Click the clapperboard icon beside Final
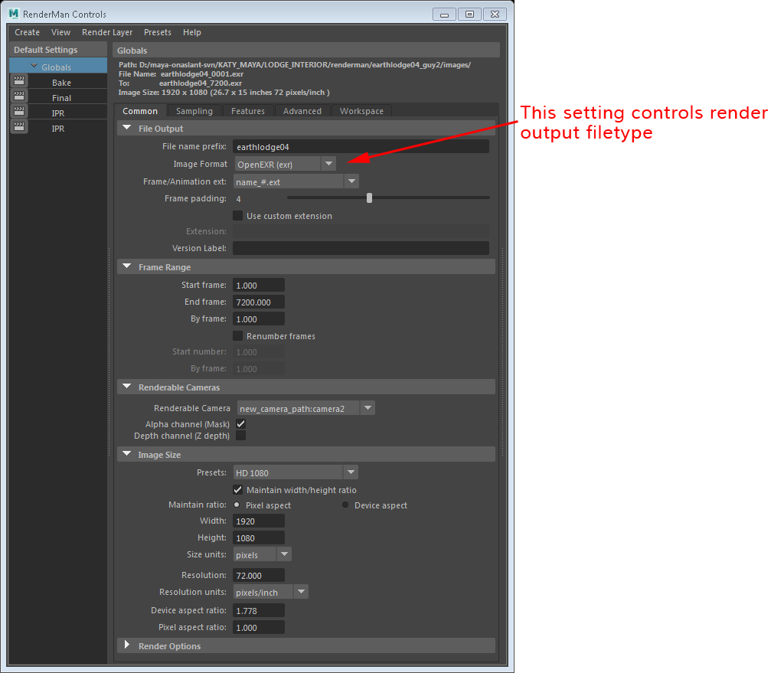 coord(19,97)
